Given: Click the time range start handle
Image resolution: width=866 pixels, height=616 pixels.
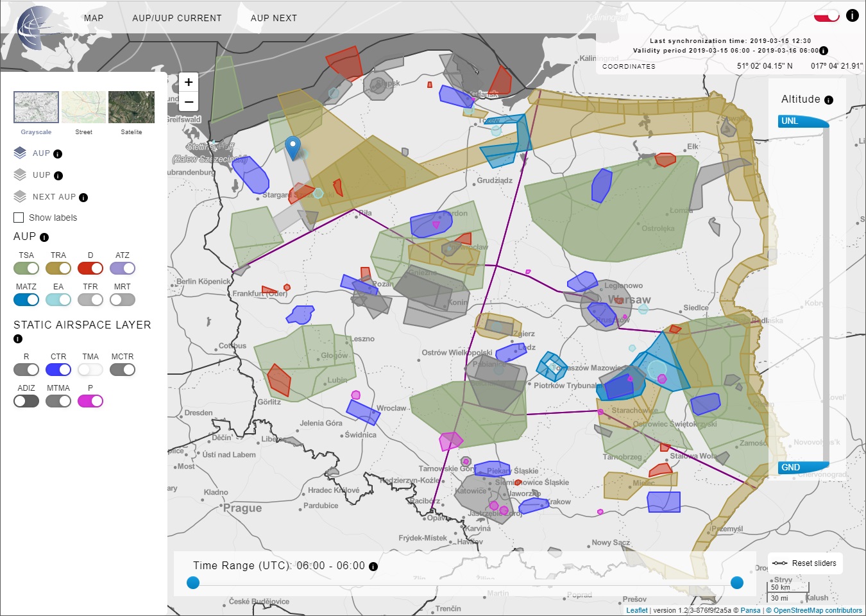Looking at the screenshot, I should 193,583.
